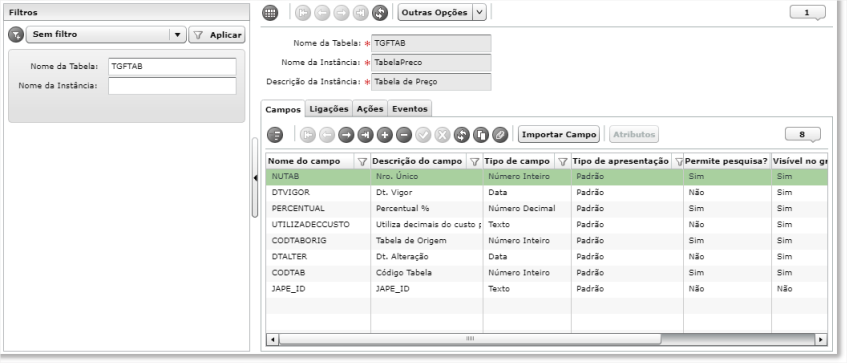Screen dimensions: 847x363
Task: Select the NUTAB field row
Action: (546, 176)
